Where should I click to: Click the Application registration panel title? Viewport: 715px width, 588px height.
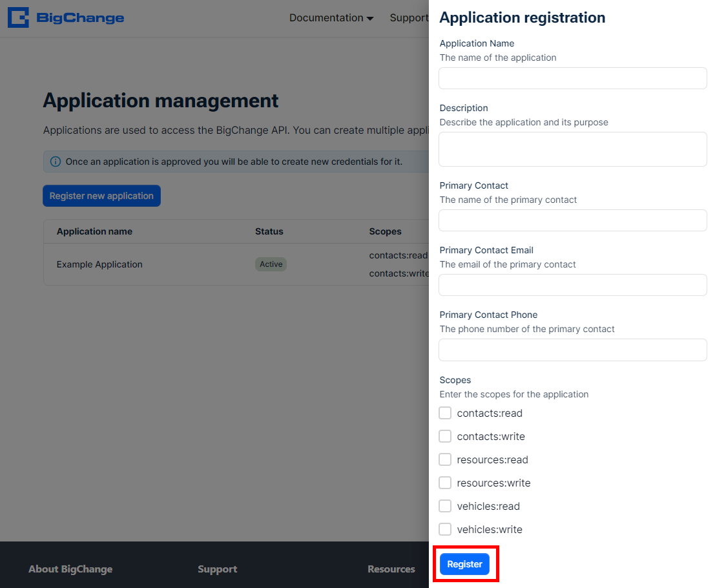click(x=523, y=17)
